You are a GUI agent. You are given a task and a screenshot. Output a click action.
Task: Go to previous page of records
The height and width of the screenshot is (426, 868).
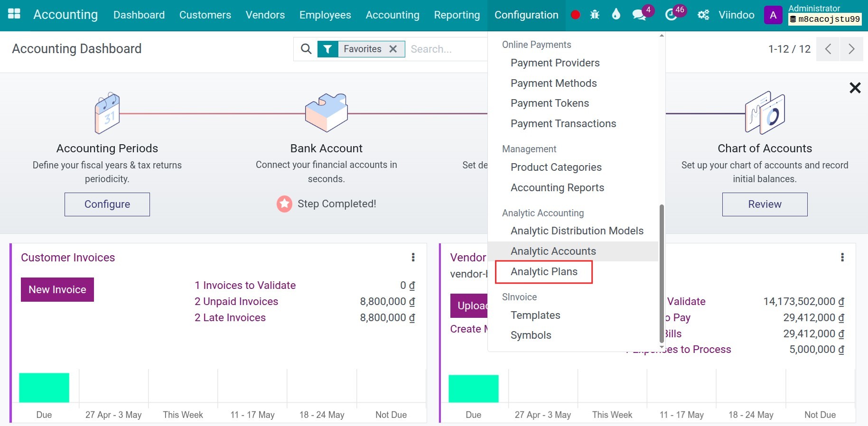(828, 49)
